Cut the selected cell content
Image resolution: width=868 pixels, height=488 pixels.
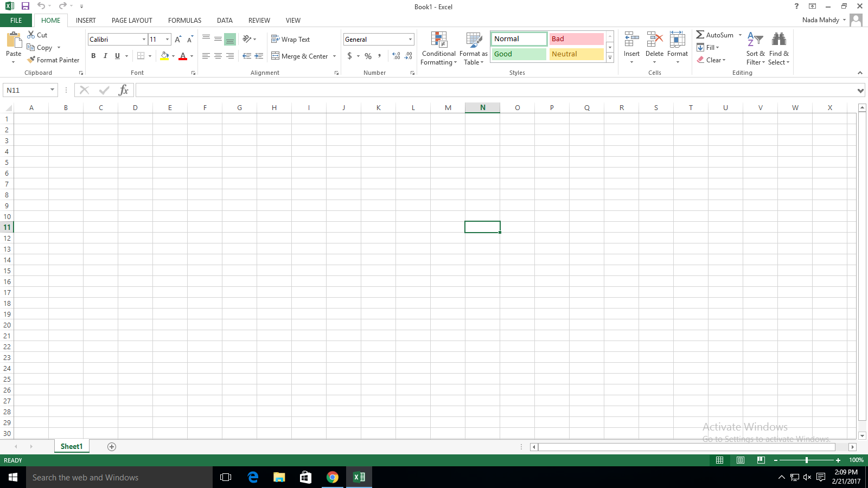point(37,35)
